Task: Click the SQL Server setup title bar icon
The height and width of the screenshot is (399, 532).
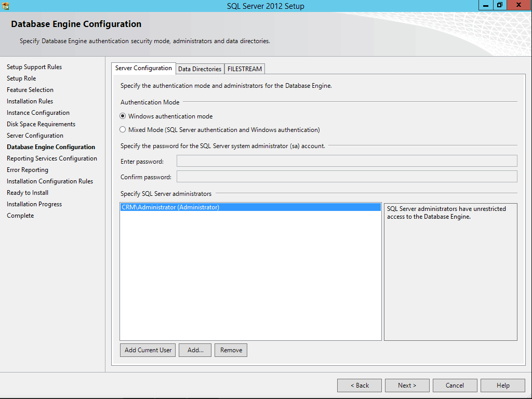Action: pyautogui.click(x=5, y=6)
